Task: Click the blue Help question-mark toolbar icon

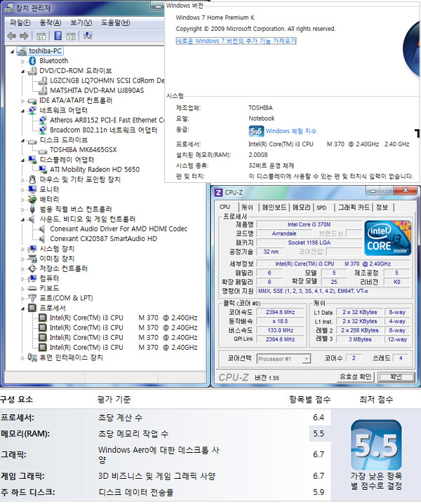Action: coord(58,36)
